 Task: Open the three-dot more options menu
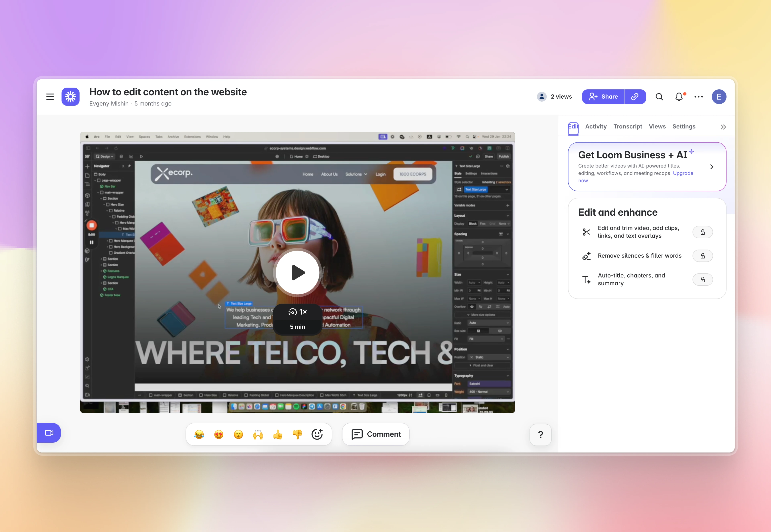(699, 97)
